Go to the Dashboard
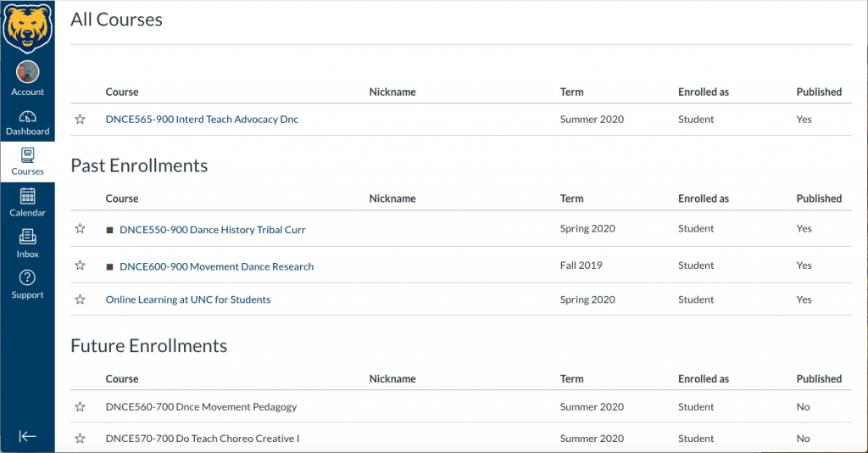868x453 pixels. point(28,123)
